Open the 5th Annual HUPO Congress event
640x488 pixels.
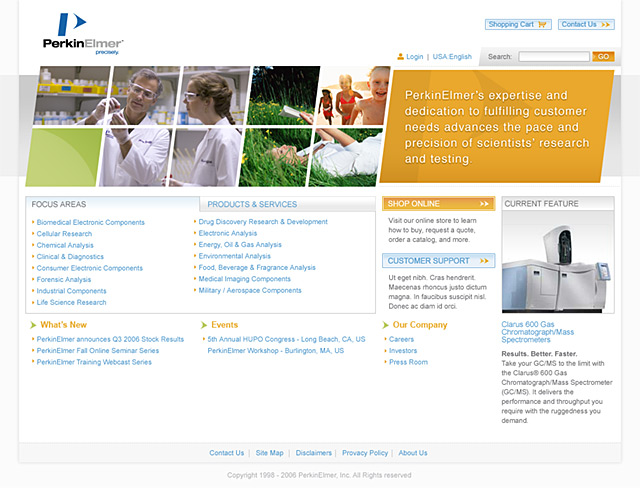click(286, 339)
